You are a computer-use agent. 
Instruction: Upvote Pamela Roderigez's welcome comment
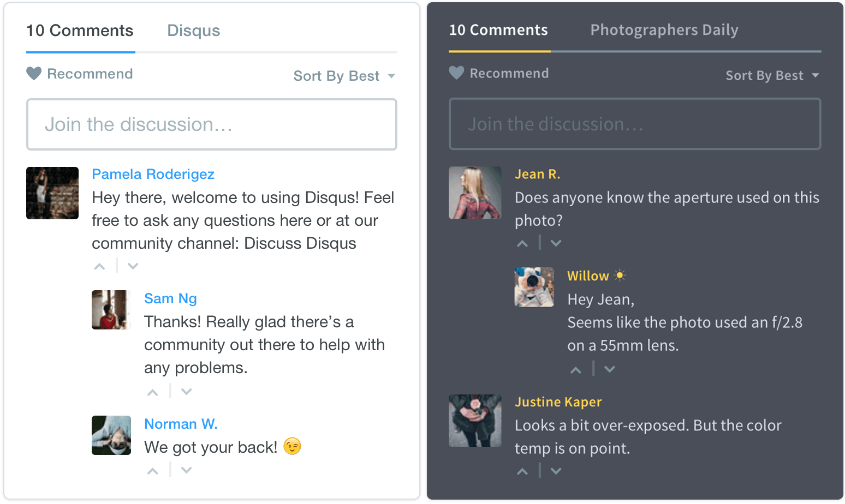[x=99, y=267]
